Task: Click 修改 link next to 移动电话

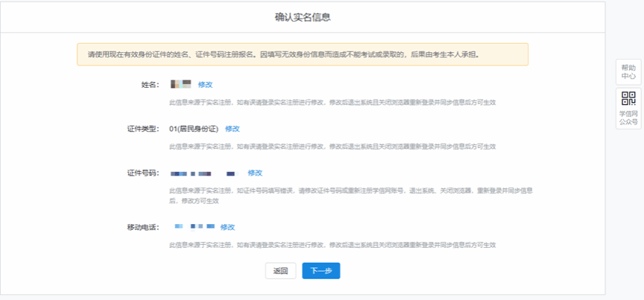Action: (227, 227)
